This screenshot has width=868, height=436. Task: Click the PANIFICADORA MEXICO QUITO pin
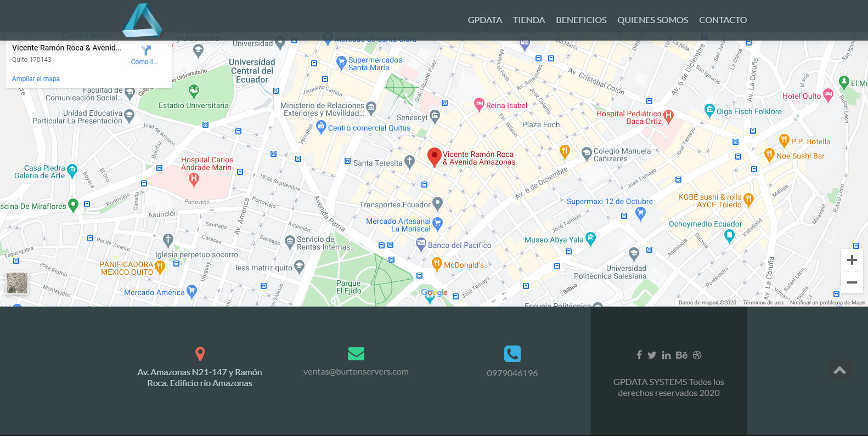[x=160, y=267]
